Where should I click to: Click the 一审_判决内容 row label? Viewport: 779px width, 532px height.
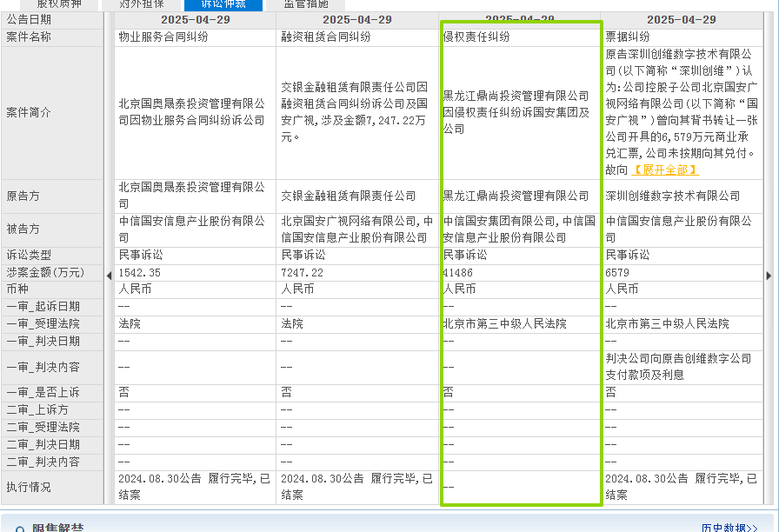pos(43,367)
